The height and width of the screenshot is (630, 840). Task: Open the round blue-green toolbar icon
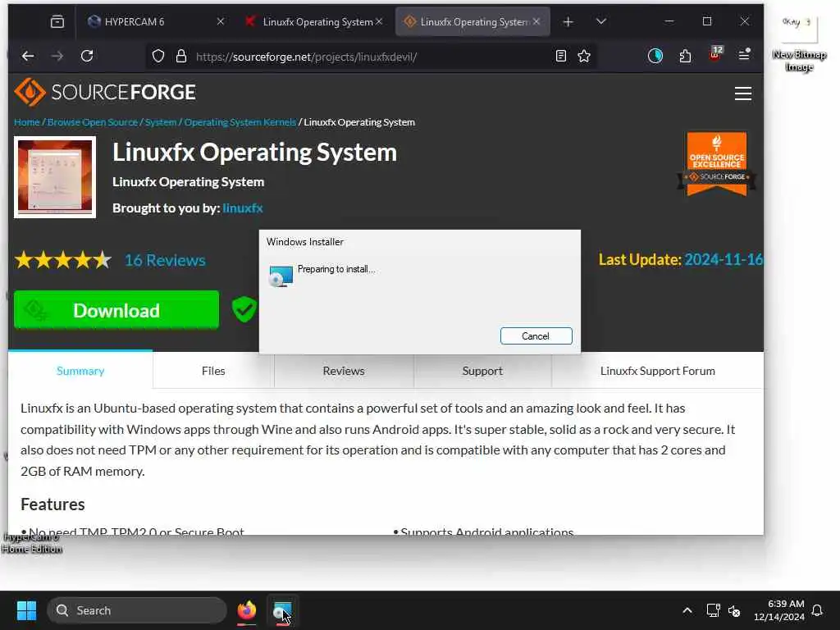click(x=655, y=56)
